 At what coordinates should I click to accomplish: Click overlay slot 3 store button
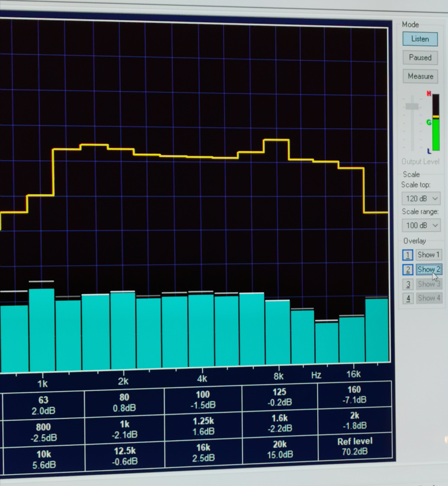[408, 284]
